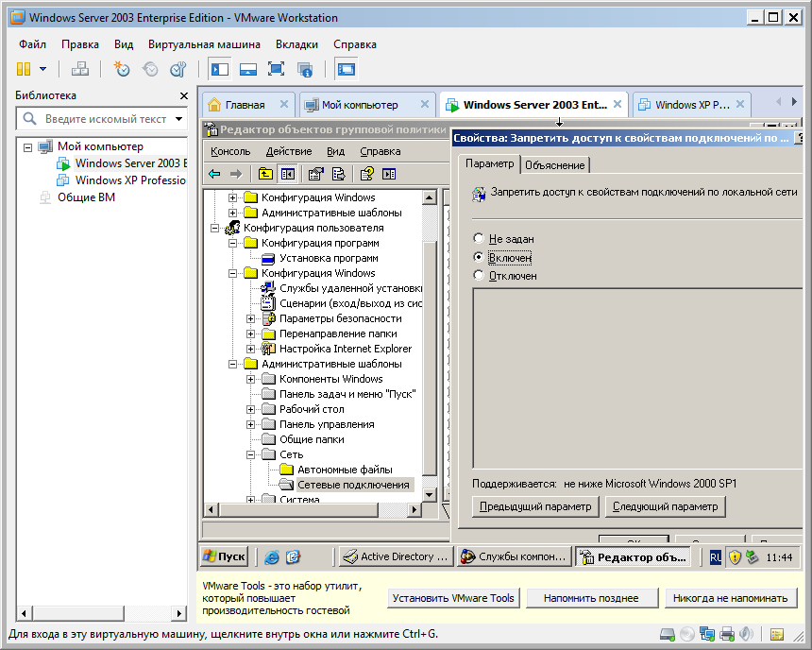Launch Internet Explorer from quick launch
Image resolution: width=812 pixels, height=650 pixels.
[x=271, y=557]
